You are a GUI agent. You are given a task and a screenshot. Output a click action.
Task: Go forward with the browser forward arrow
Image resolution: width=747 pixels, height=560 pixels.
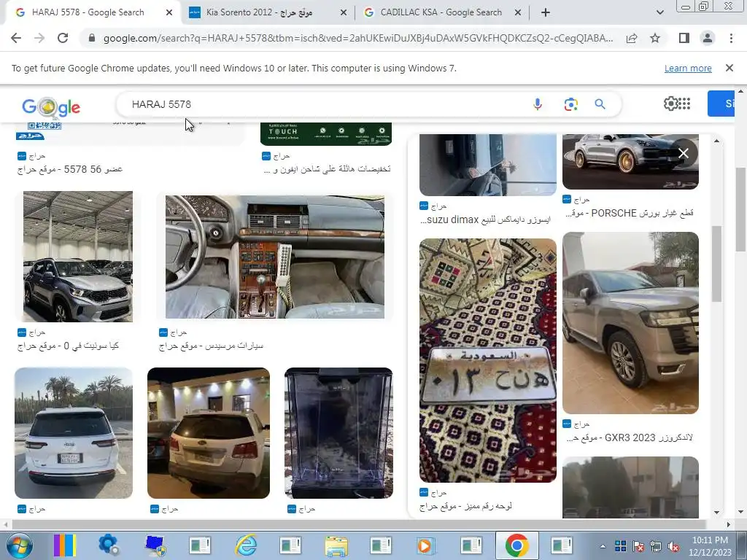pyautogui.click(x=39, y=38)
